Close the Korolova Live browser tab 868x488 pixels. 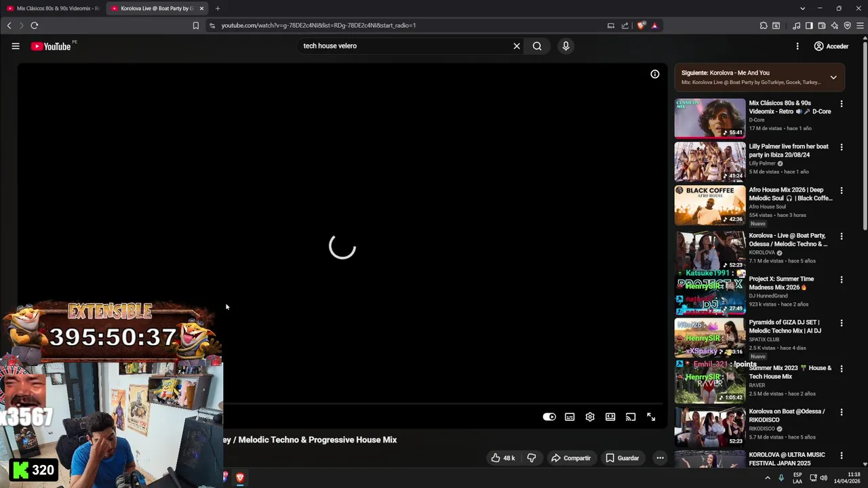(201, 8)
